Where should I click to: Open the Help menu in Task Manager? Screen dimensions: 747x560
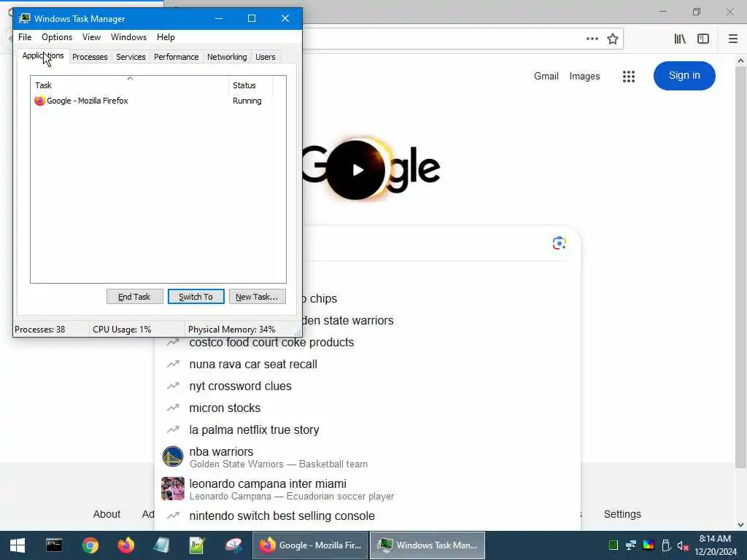(166, 37)
